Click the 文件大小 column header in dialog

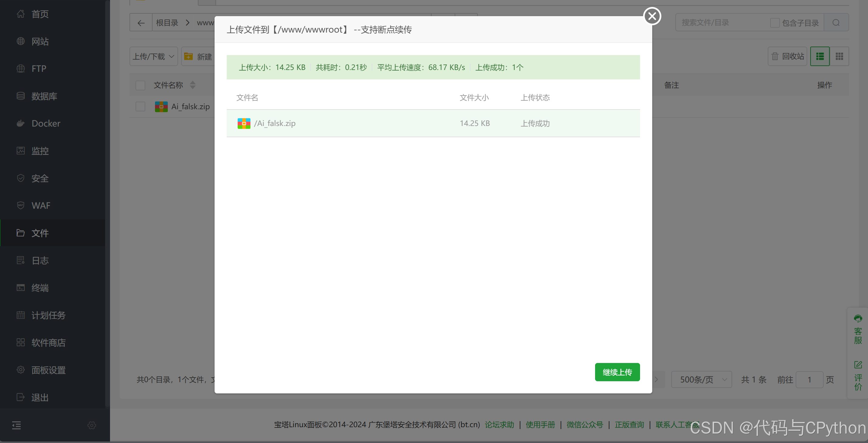pos(474,97)
